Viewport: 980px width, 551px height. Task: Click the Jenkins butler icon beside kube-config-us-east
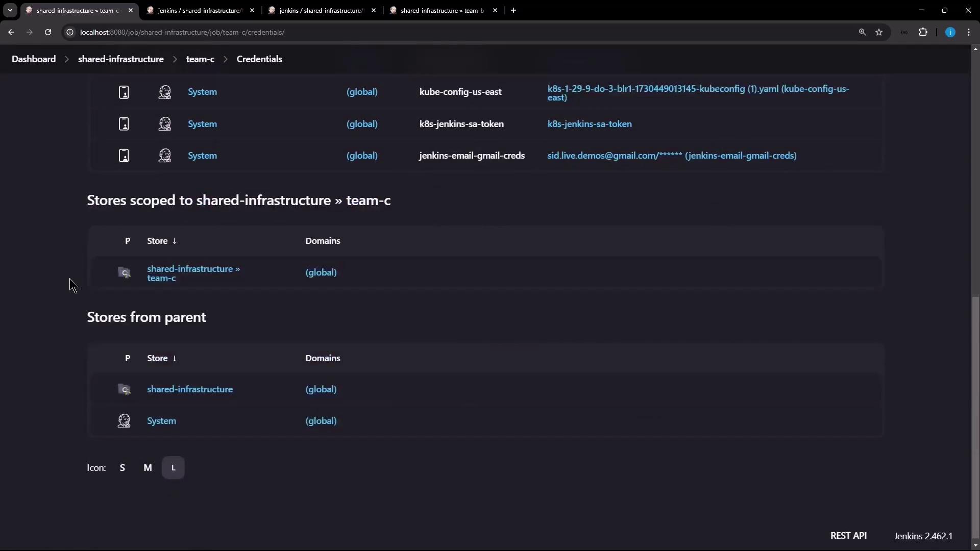pos(164,92)
